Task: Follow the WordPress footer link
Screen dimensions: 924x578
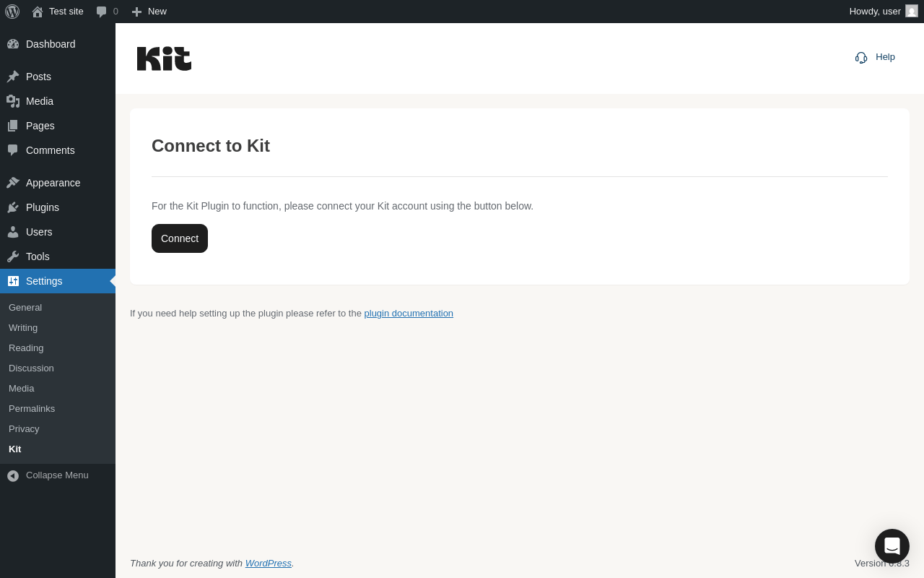Action: coord(268,564)
